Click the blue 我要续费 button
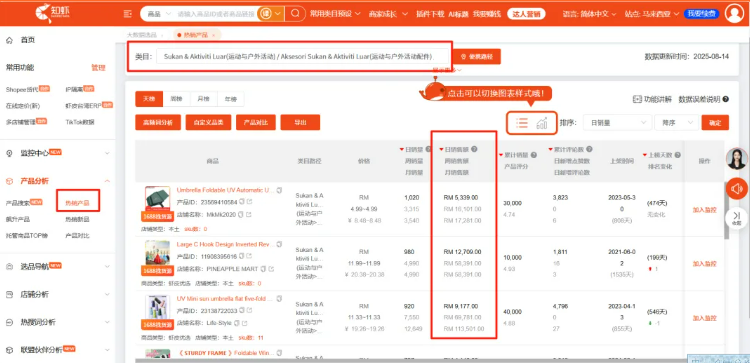Screen dimensions: 750x363 702,13
